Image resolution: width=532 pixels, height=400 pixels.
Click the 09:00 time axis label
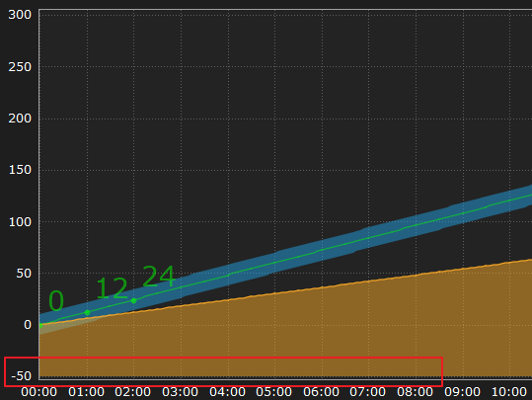[x=463, y=392]
